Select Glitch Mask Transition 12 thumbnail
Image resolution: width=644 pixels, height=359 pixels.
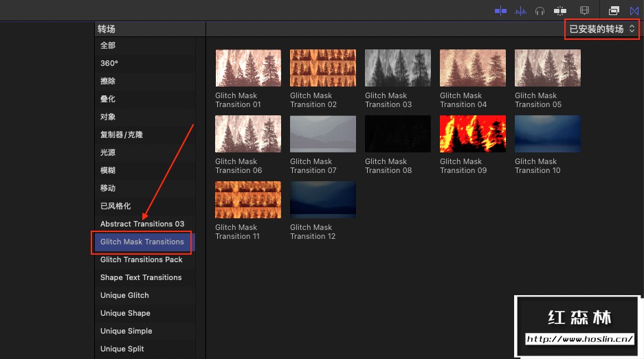[323, 200]
